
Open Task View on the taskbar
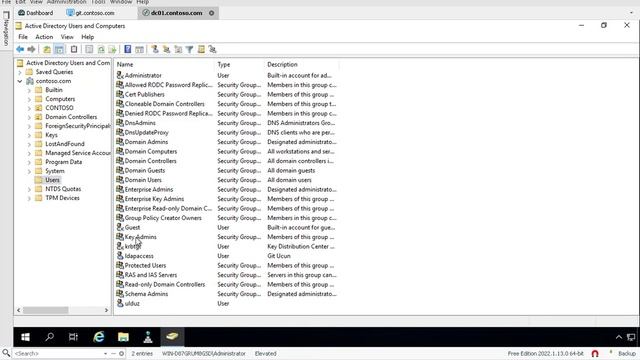[73, 337]
